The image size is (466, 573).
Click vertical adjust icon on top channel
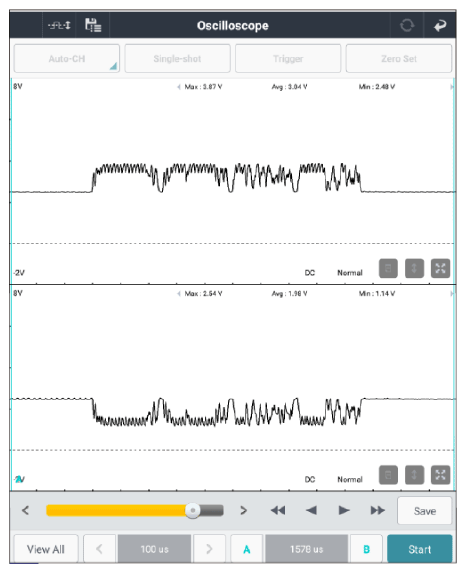(414, 268)
